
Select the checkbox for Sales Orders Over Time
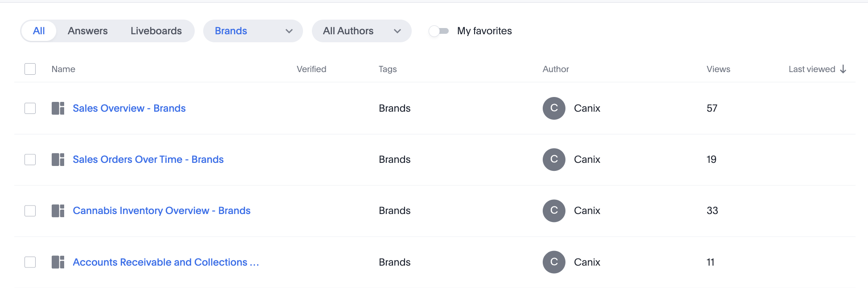(30, 159)
